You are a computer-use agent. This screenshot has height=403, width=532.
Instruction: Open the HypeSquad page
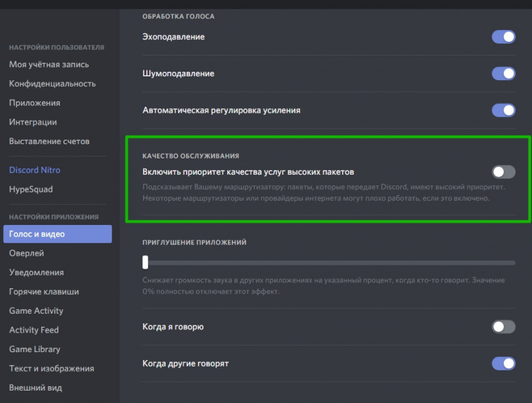coord(31,189)
